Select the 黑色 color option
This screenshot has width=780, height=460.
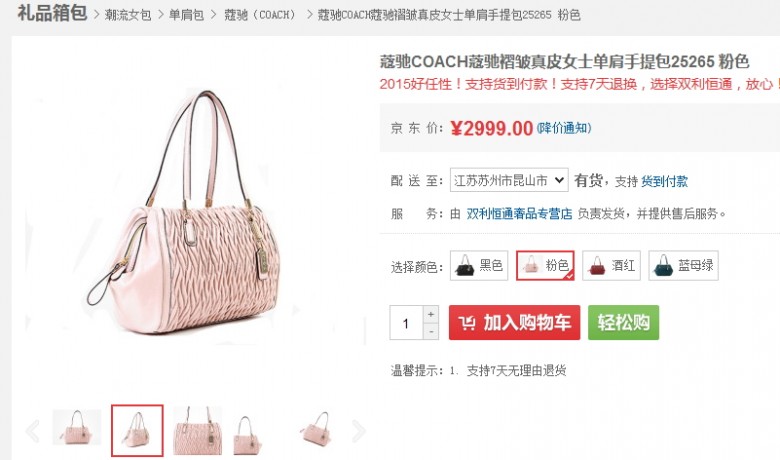pyautogui.click(x=479, y=266)
